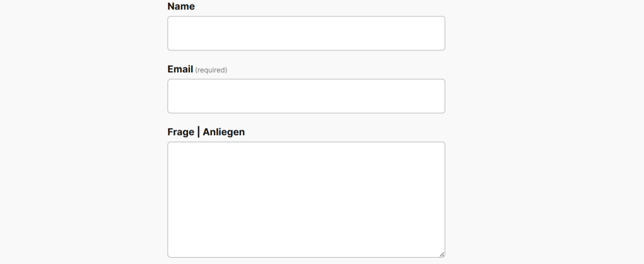Click the multi-line question input box
The image size is (644, 264).
(x=306, y=199)
